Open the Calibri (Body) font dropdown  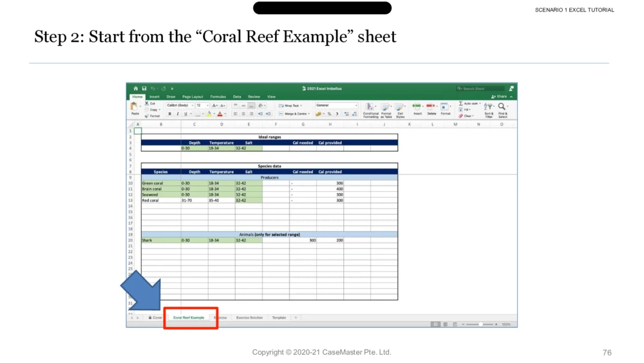point(180,106)
